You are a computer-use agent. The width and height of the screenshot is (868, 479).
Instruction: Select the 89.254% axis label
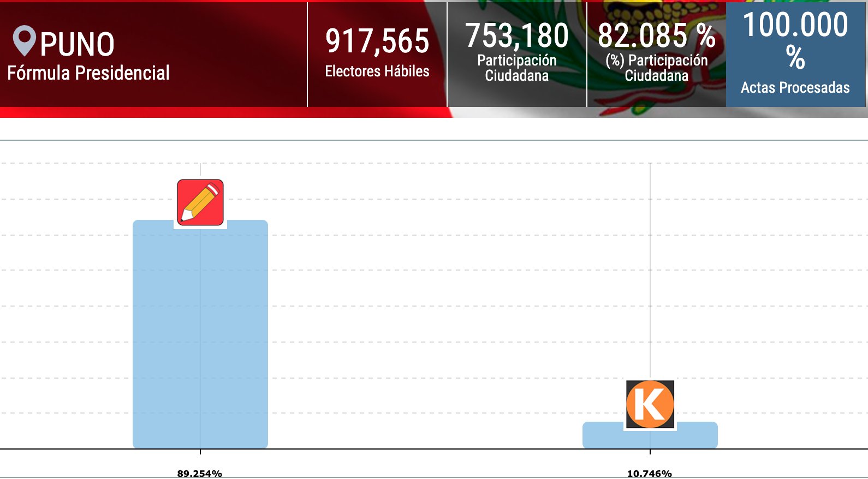[200, 474]
